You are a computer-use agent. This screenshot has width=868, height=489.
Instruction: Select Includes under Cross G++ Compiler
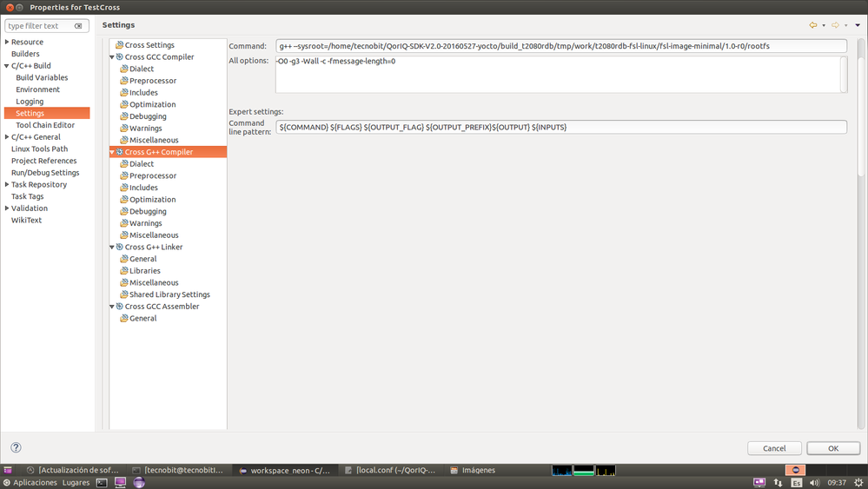(x=139, y=188)
